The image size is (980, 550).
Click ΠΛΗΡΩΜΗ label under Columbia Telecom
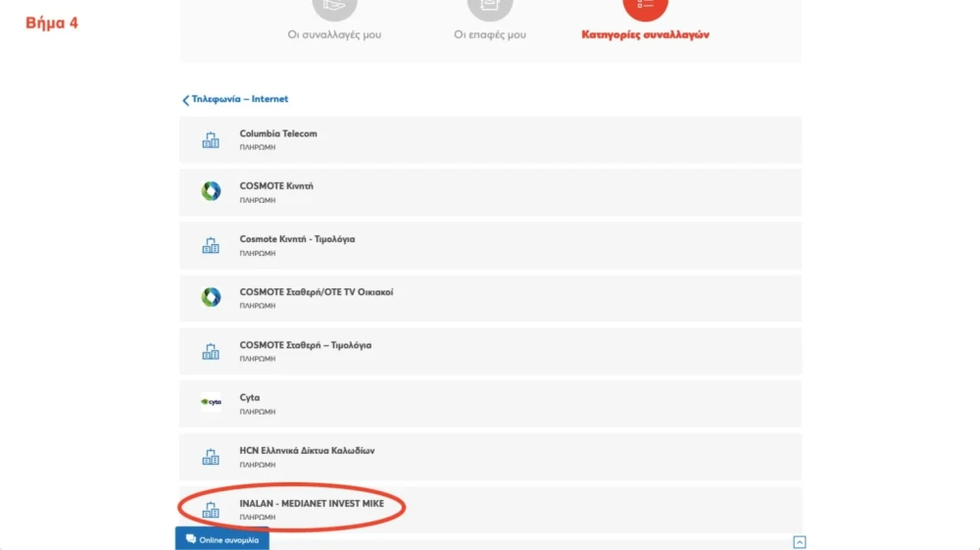click(x=258, y=147)
